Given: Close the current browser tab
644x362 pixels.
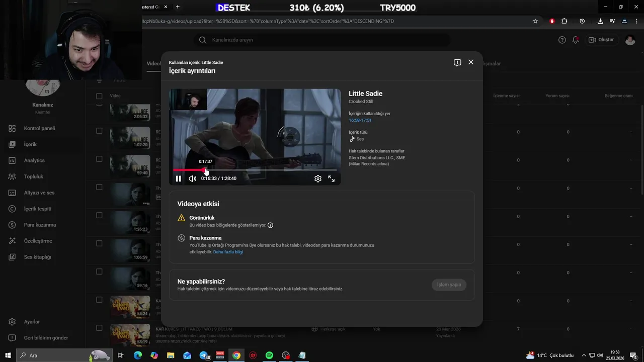Looking at the screenshot, I should click(165, 7).
